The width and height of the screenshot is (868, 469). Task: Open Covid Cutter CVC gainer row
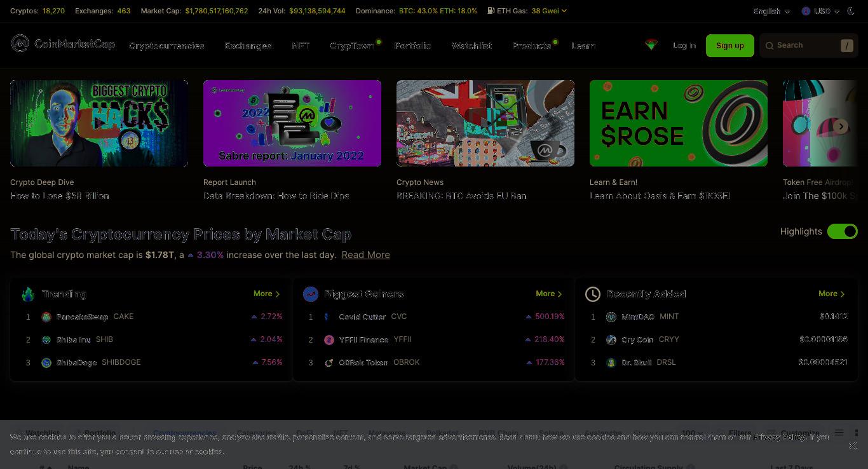click(x=434, y=316)
